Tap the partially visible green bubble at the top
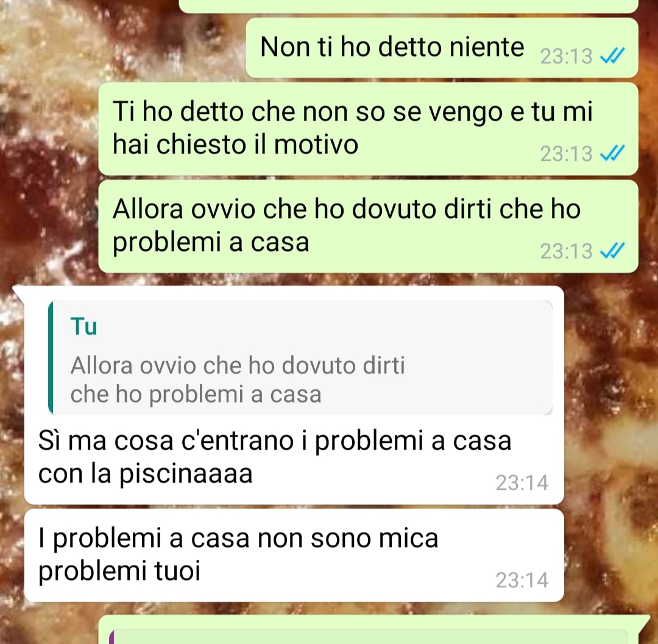This screenshot has width=658, height=644. (408, 6)
